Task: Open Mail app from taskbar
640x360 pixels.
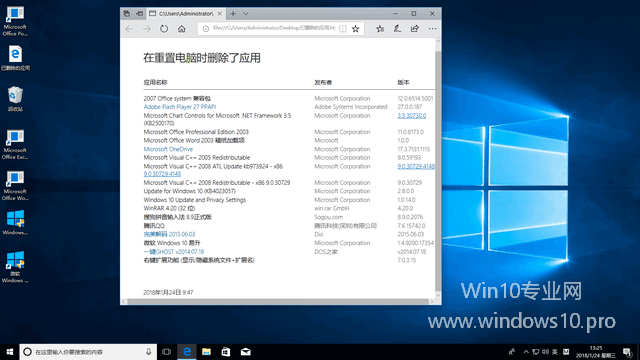Action: [245, 351]
